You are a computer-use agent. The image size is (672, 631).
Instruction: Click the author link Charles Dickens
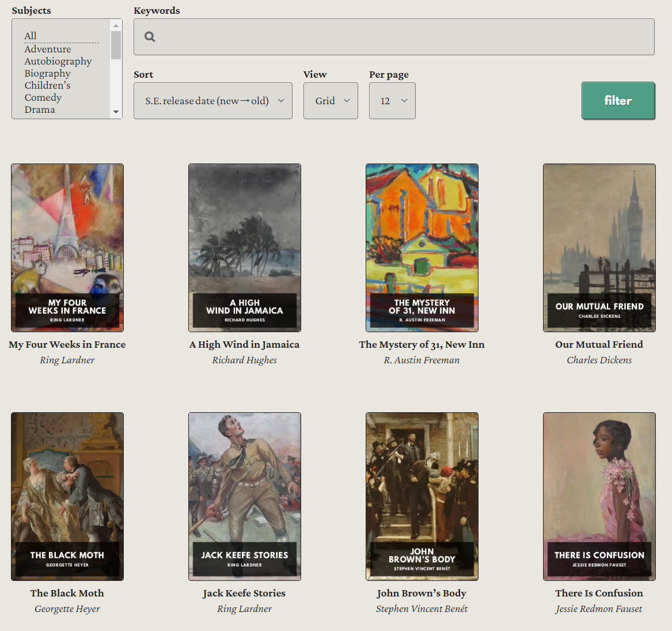(599, 360)
